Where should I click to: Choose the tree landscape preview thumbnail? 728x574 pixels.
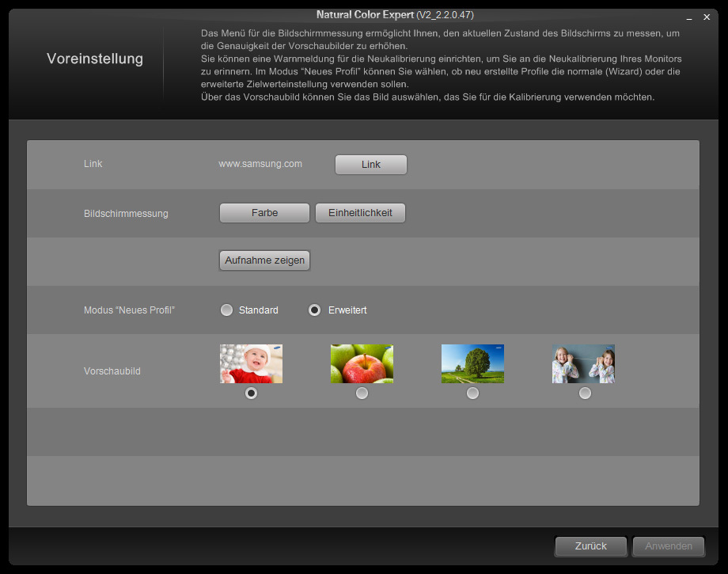point(472,363)
